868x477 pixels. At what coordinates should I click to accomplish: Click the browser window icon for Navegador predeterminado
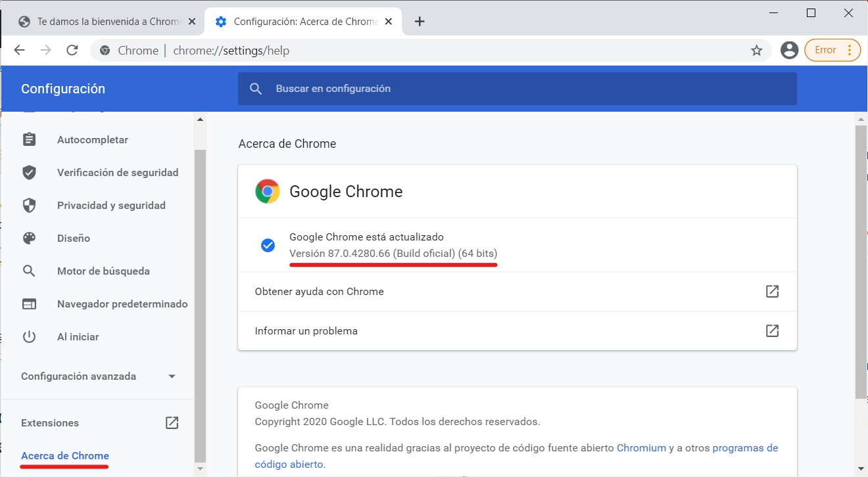pyautogui.click(x=29, y=304)
